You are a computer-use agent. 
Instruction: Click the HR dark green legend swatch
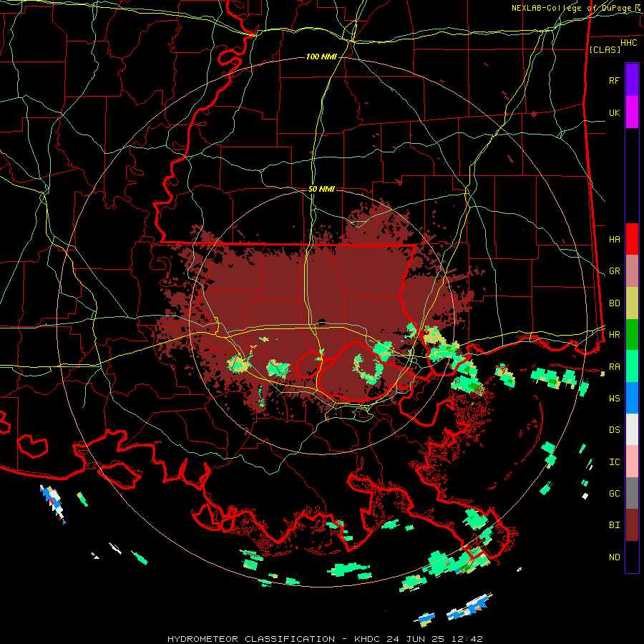[x=632, y=335]
